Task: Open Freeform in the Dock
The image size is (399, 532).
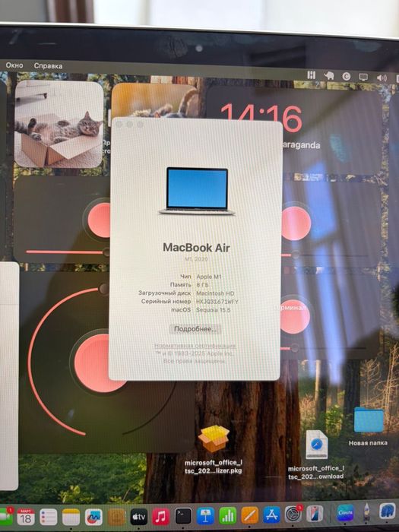Action: (93, 517)
